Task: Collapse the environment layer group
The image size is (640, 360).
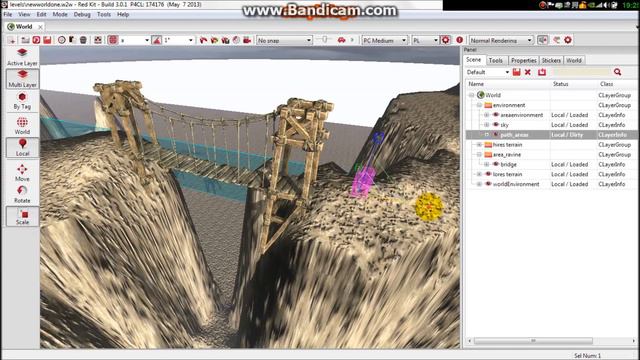Action: tap(479, 105)
